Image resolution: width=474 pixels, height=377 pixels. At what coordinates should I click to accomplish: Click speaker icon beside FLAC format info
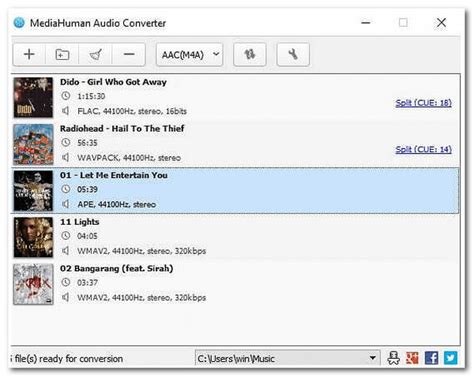pos(66,111)
